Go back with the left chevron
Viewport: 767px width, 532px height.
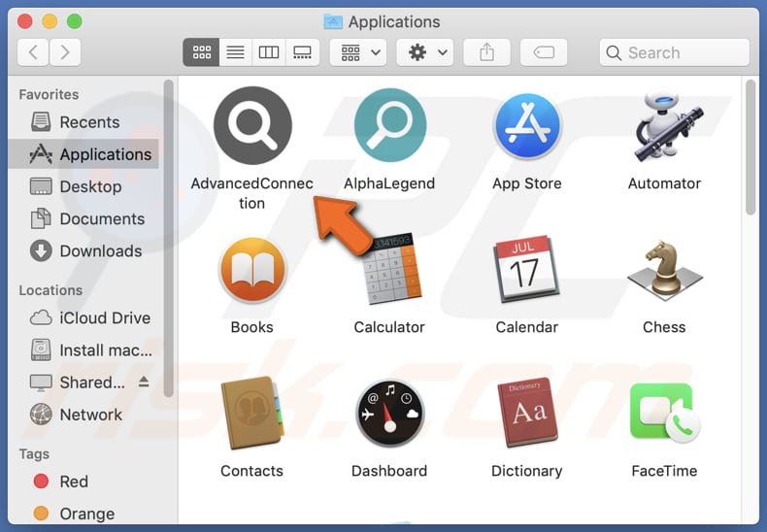pos(33,52)
